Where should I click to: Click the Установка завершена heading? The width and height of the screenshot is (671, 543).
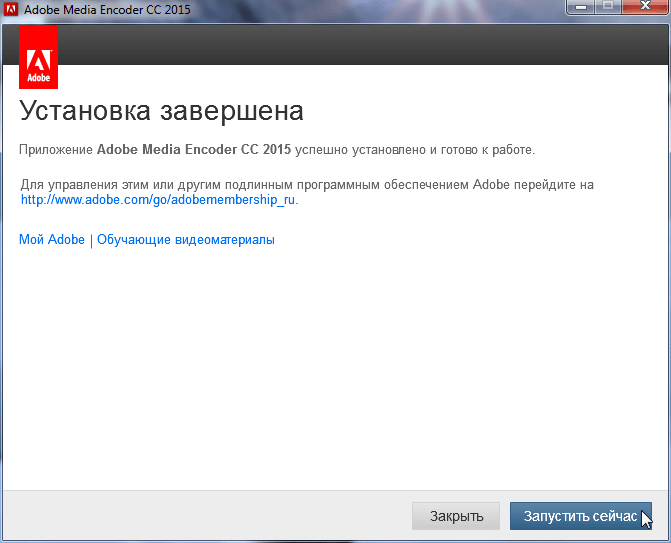(x=161, y=111)
